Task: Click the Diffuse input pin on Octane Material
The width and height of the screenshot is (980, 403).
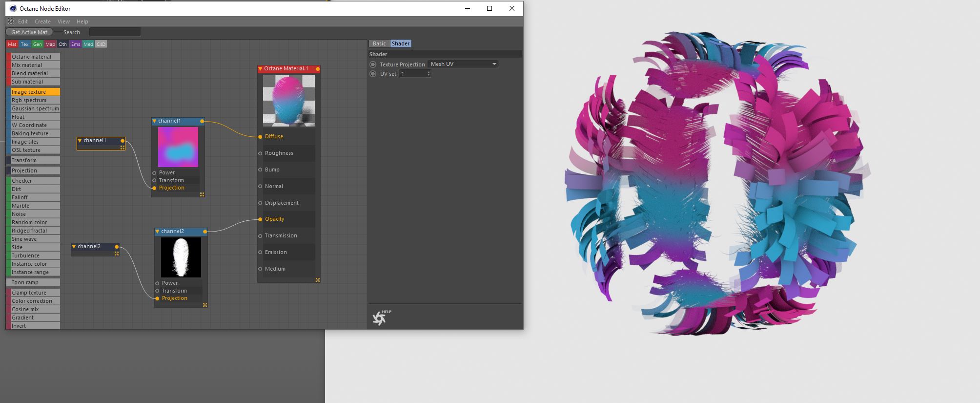Action: click(x=260, y=137)
